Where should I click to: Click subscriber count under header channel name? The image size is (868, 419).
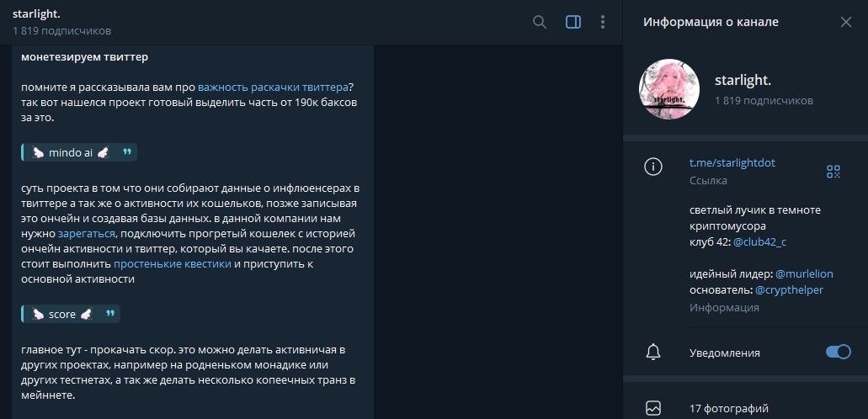tap(62, 31)
